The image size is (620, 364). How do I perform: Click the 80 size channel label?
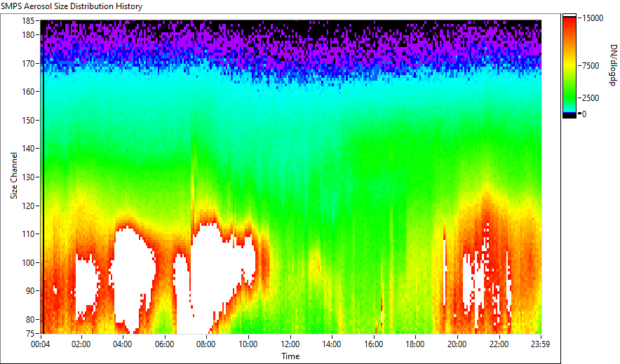30,319
